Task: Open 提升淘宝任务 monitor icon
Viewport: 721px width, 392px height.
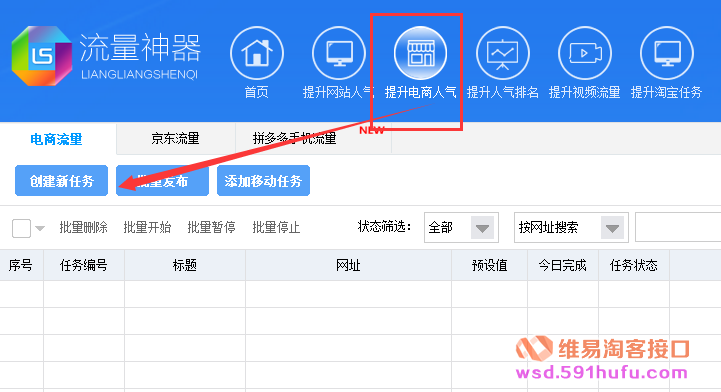Action: 666,53
